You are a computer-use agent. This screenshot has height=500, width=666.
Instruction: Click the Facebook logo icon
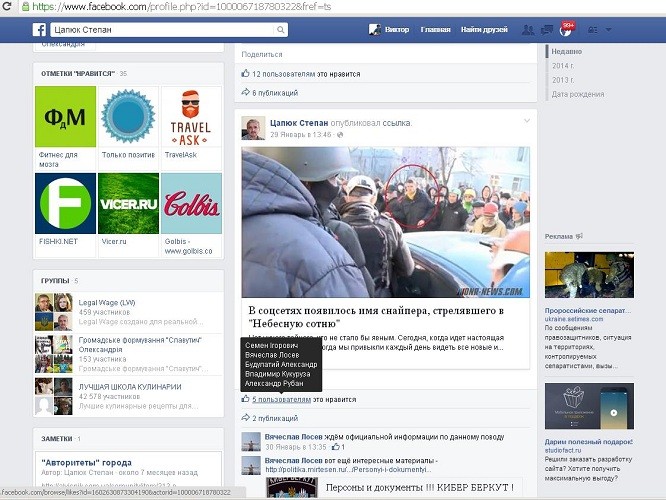pyautogui.click(x=39, y=30)
